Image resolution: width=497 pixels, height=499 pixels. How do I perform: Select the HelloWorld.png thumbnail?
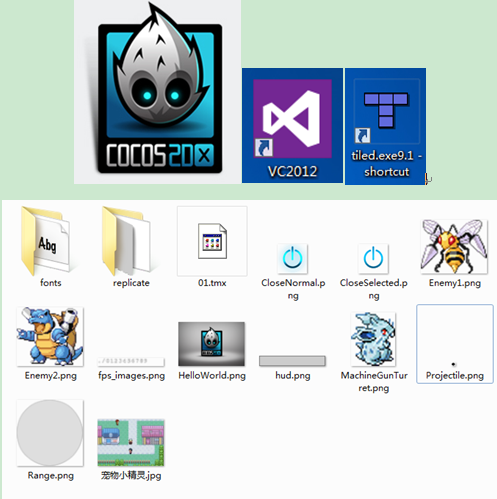pyautogui.click(x=212, y=344)
